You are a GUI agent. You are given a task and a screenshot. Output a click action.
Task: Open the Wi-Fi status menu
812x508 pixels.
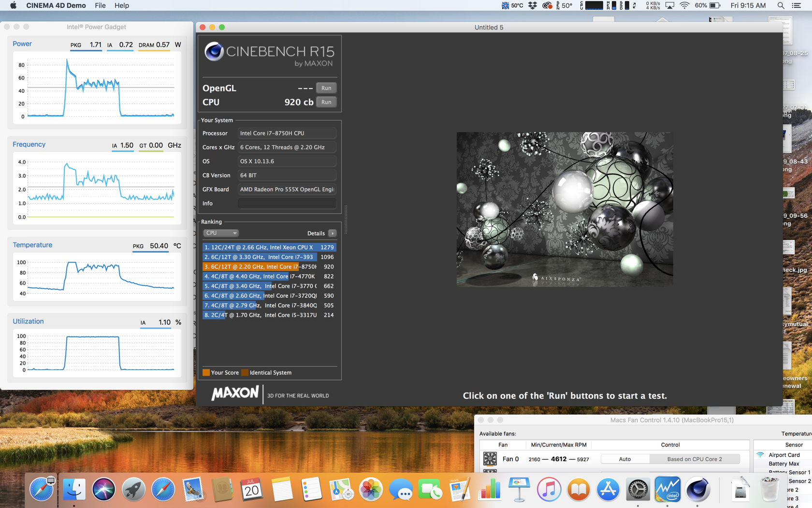684,5
